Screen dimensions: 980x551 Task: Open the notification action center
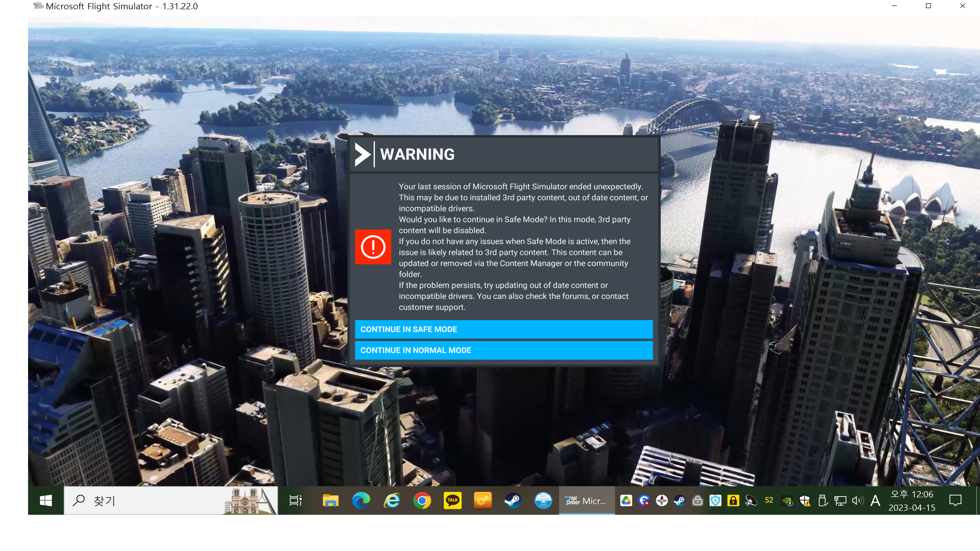click(x=955, y=500)
